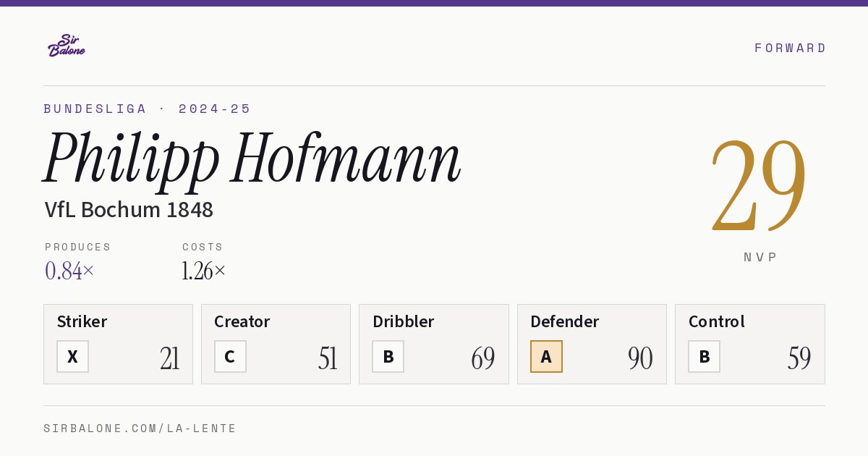Click the Bundesliga 2024-25 season label
868x456 pixels.
pos(148,109)
